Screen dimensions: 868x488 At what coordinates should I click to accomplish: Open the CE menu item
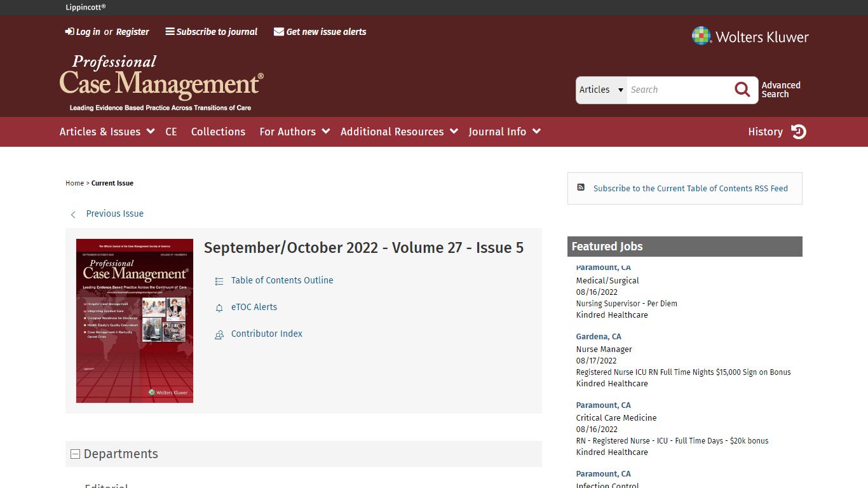[171, 132]
